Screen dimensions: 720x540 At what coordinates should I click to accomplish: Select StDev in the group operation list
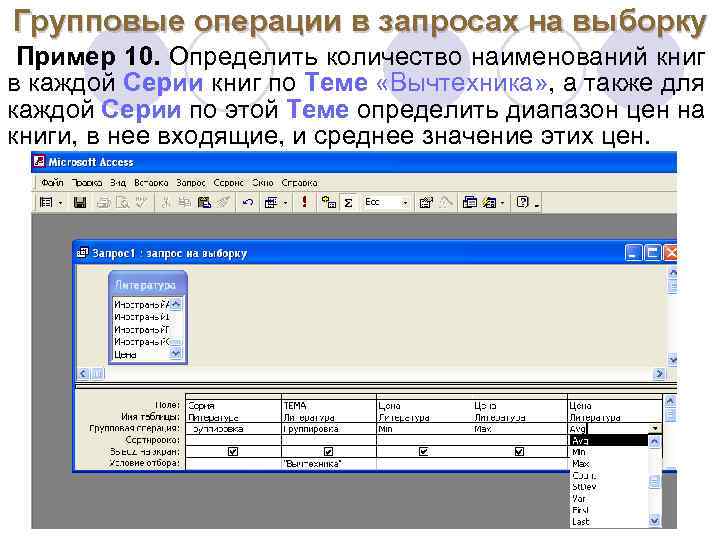click(x=608, y=487)
